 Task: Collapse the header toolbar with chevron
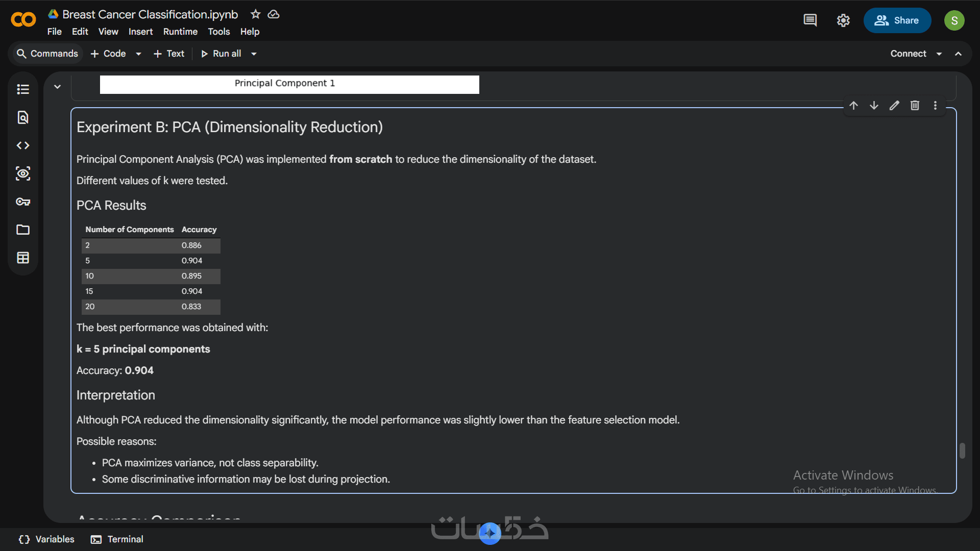coord(959,54)
